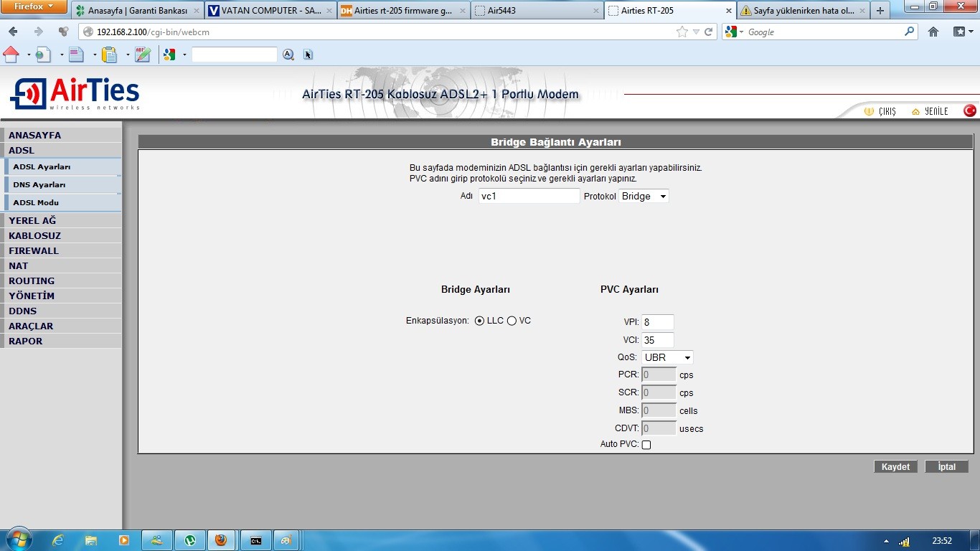
Task: Click the page-with-cursor icon in toolbar
Action: [x=308, y=55]
